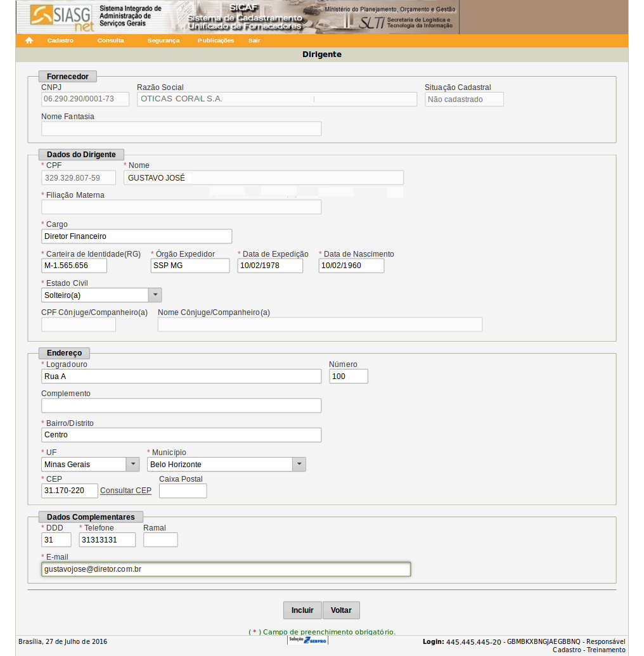This screenshot has height=656, width=644.
Task: Click the E-mail field
Action: click(226, 569)
